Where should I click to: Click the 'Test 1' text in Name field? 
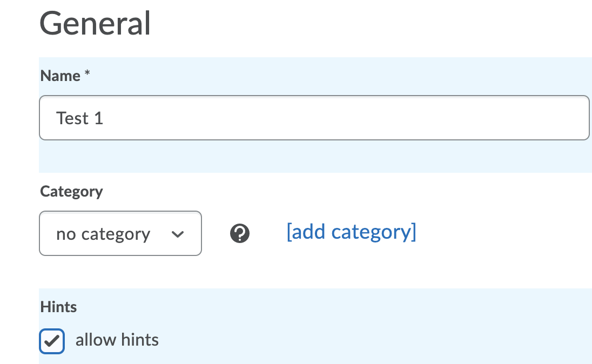79,118
